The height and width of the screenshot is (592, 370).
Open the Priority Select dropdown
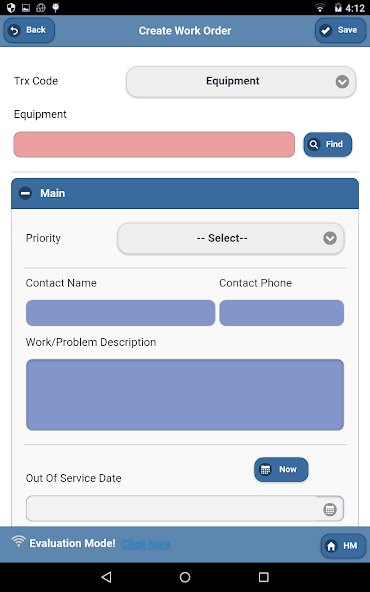[231, 238]
